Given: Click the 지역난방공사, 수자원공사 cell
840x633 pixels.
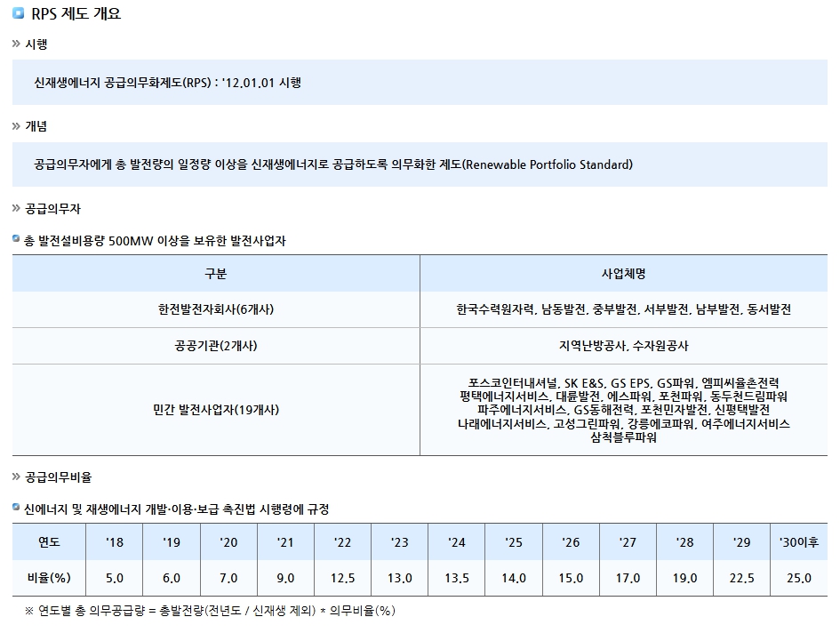Looking at the screenshot, I should (623, 346).
